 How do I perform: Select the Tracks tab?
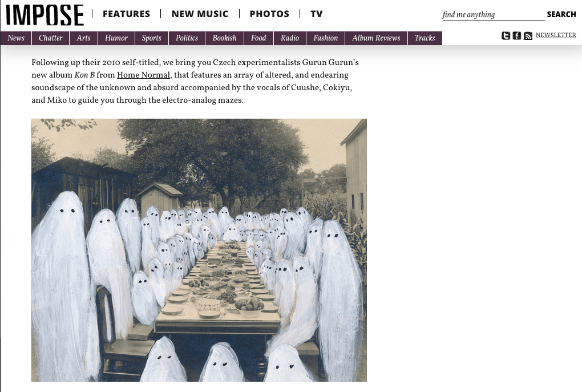point(425,38)
